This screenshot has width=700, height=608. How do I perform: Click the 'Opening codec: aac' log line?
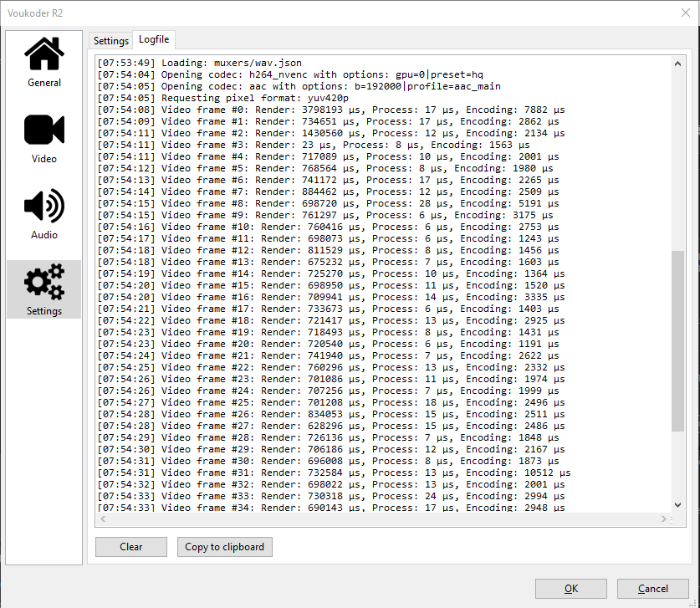click(299, 86)
